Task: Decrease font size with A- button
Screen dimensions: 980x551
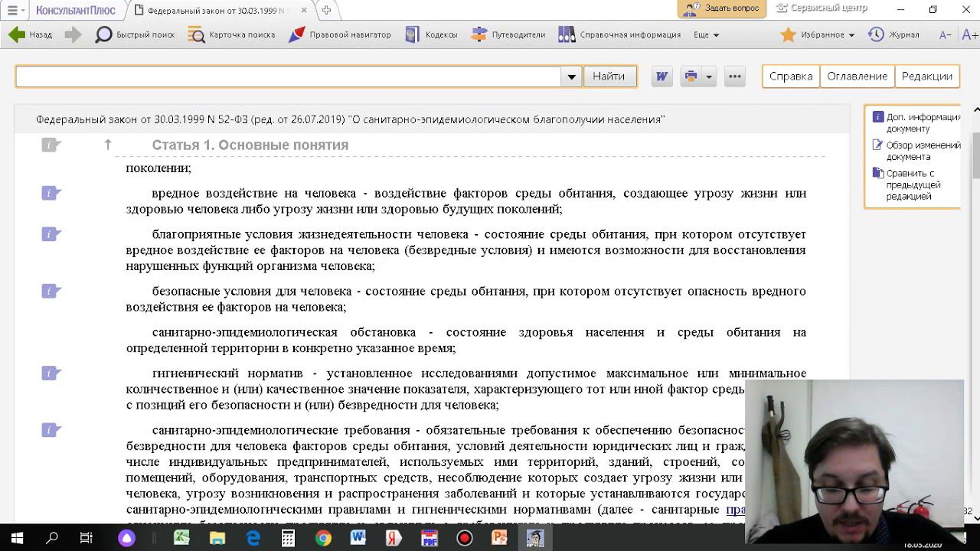Action: (x=946, y=34)
